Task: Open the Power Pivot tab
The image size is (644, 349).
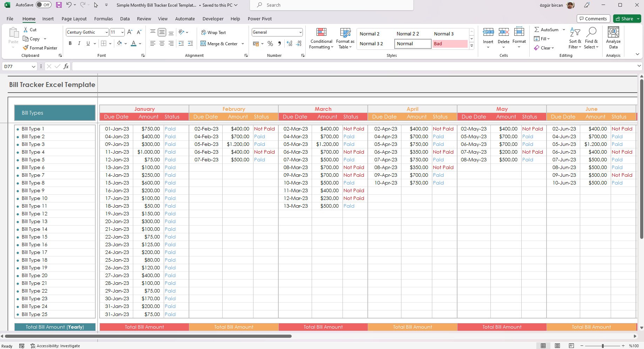Action: tap(259, 19)
